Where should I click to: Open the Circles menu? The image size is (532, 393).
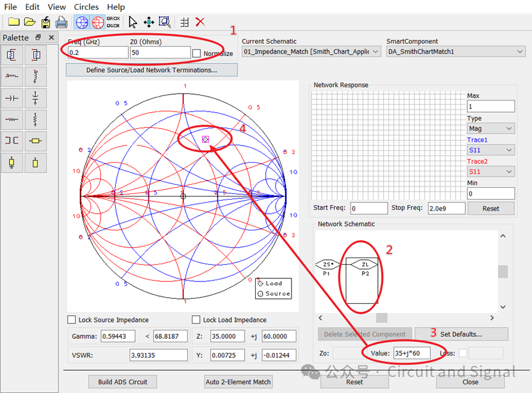[86, 7]
